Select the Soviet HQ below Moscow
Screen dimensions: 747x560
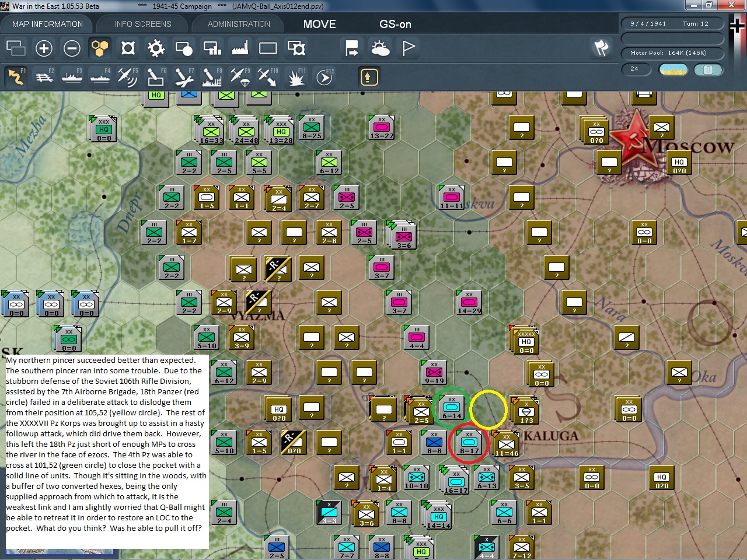click(x=679, y=163)
